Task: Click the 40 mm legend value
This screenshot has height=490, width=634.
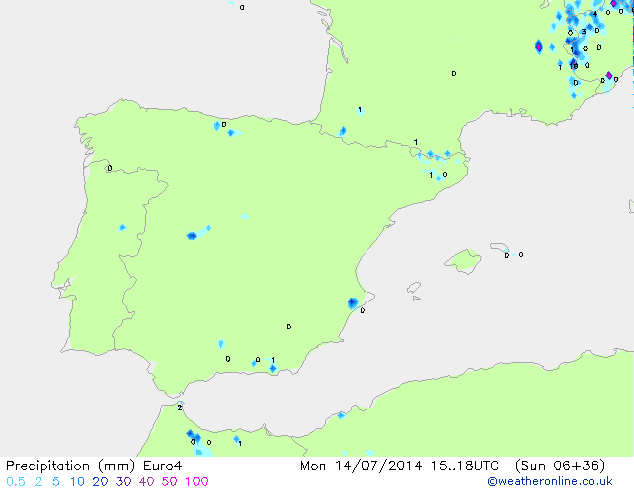Action: (146, 482)
